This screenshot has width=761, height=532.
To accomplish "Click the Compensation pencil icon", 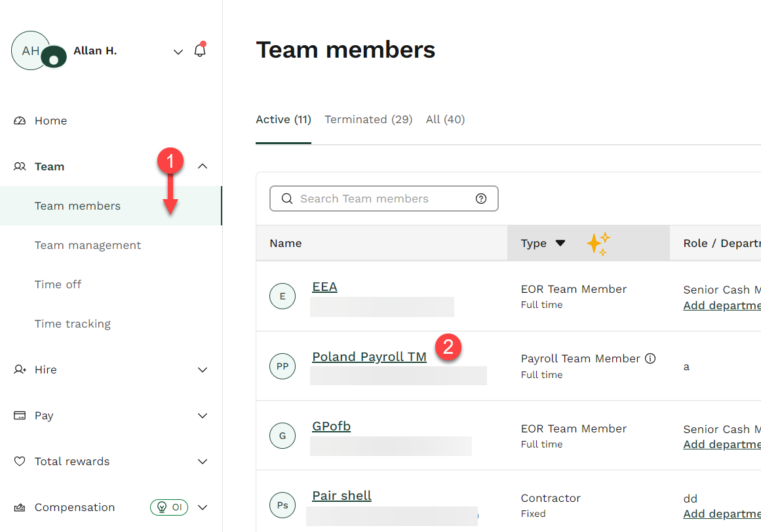I will (x=20, y=507).
